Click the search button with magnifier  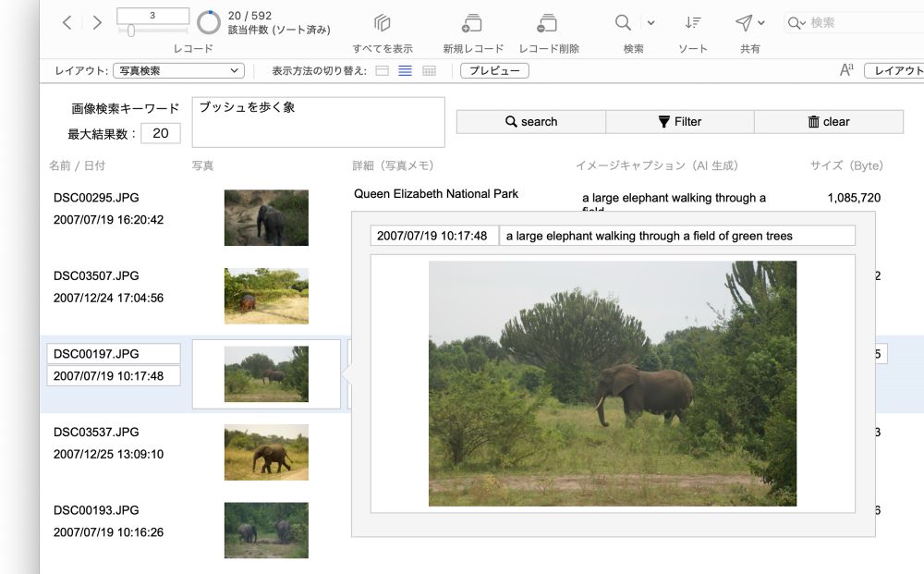tap(531, 121)
